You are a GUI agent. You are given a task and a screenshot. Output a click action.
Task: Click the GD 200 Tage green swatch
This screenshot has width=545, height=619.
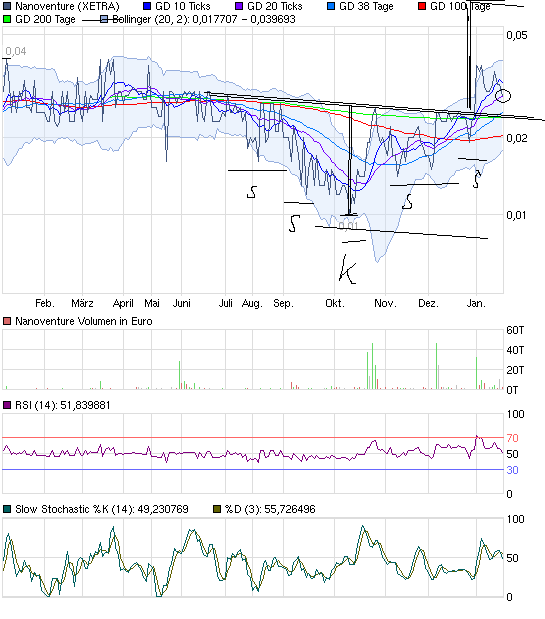pos(7,19)
